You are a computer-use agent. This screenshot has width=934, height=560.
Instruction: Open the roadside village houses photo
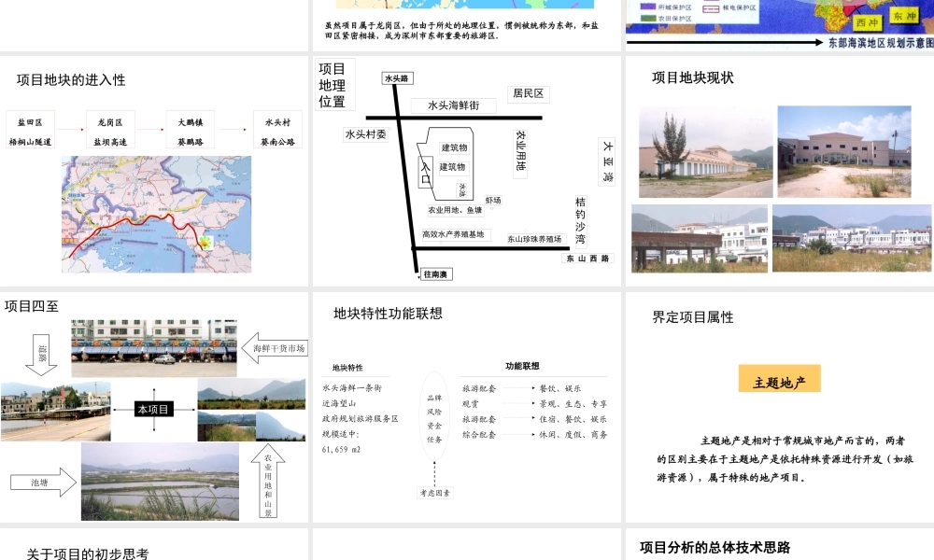point(55,412)
